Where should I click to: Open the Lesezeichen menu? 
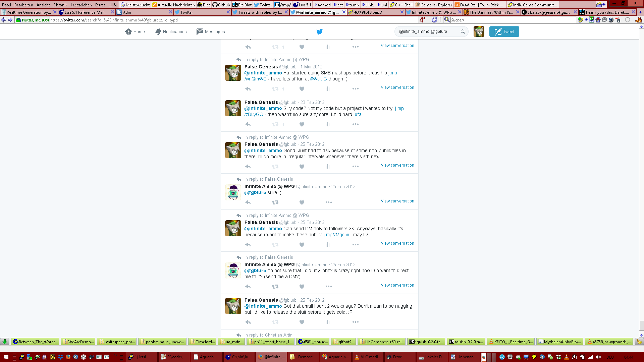[x=81, y=5]
